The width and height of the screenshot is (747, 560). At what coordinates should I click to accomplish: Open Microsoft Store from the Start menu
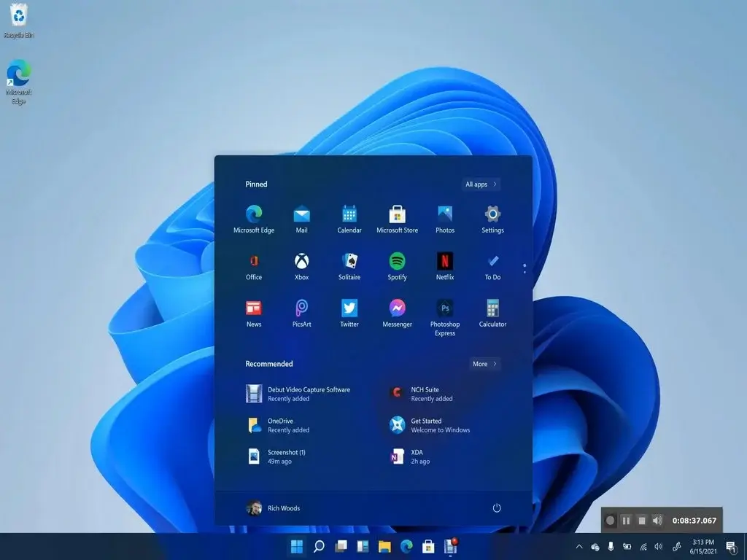(x=397, y=214)
